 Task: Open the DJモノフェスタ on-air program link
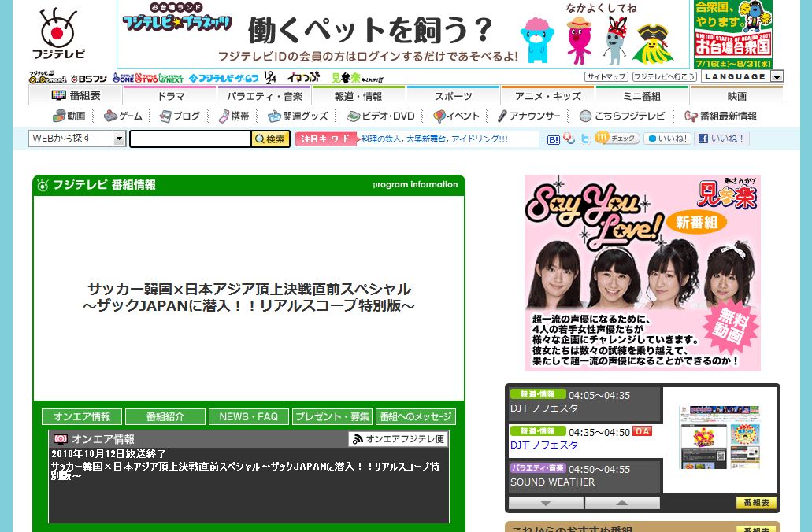click(x=543, y=445)
